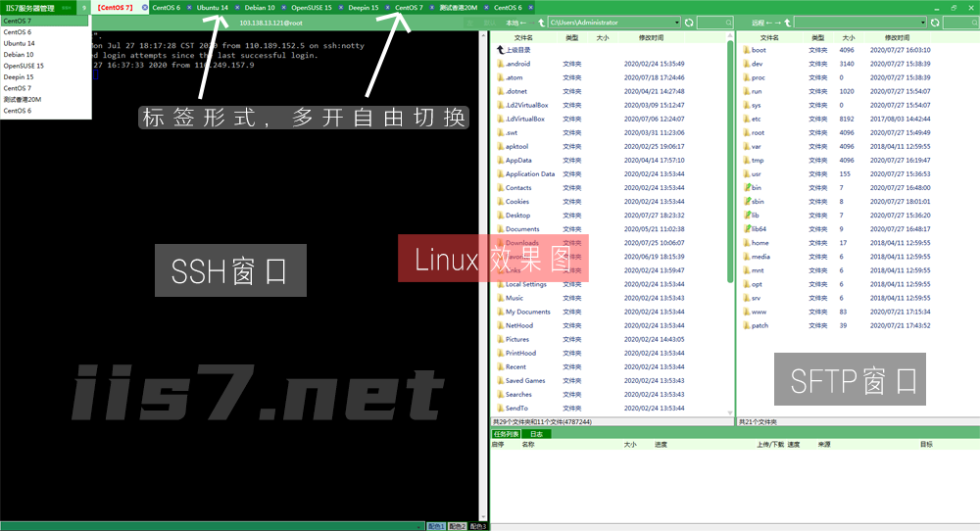Focus the remote file search box
The width and height of the screenshot is (980, 531).
(x=960, y=23)
